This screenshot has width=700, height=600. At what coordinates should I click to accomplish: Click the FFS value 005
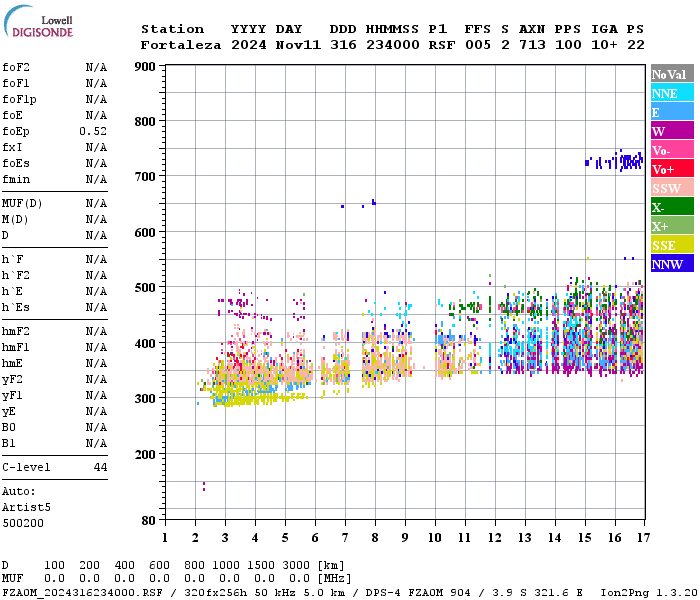[478, 45]
